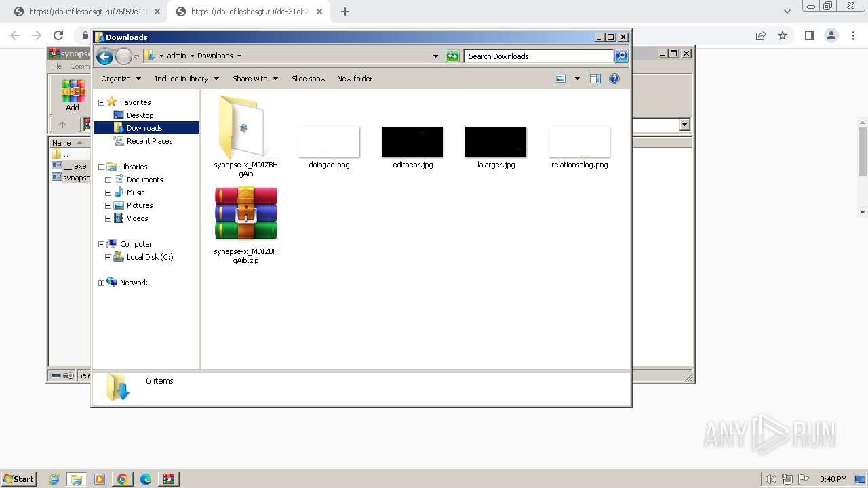
Task: Open the view options dropdown arrow
Action: (x=577, y=79)
